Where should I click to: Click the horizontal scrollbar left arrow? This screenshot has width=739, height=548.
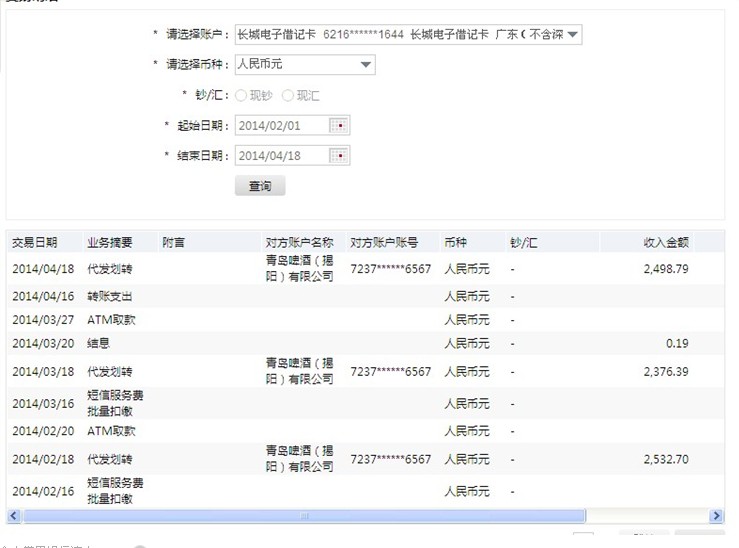coord(14,515)
